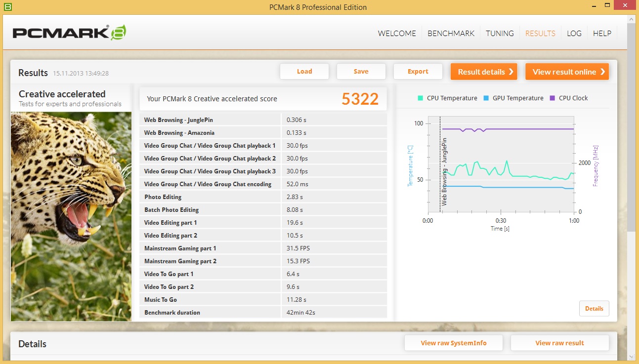
Task: Toggle the GPU Temperature legend swatch
Action: (486, 98)
